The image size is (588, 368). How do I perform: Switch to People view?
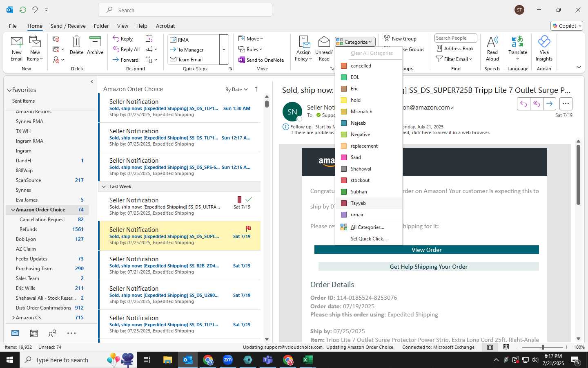(52, 333)
